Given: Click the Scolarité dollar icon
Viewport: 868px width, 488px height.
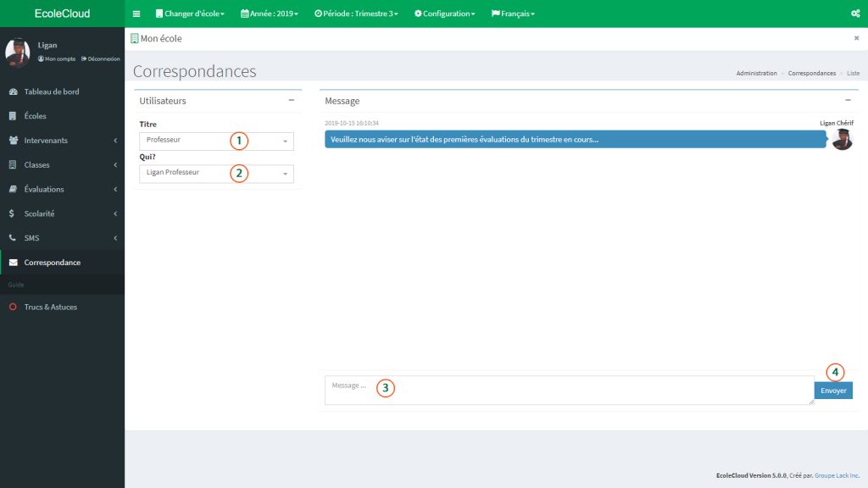Looking at the screenshot, I should 12,213.
